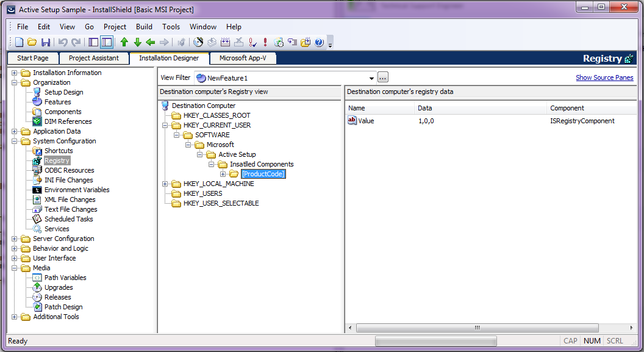644x352 pixels.
Task: Open the DIM References view
Action: [68, 121]
